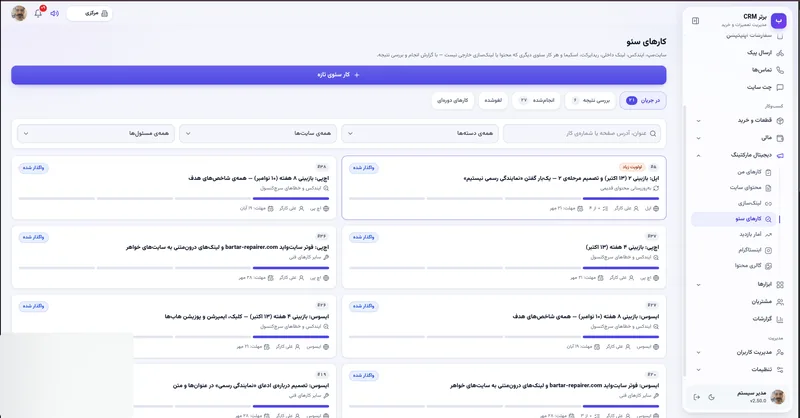
Task: Open the اچ‌پی: بازبینی ۸ هفته task card
Action: click(174, 188)
